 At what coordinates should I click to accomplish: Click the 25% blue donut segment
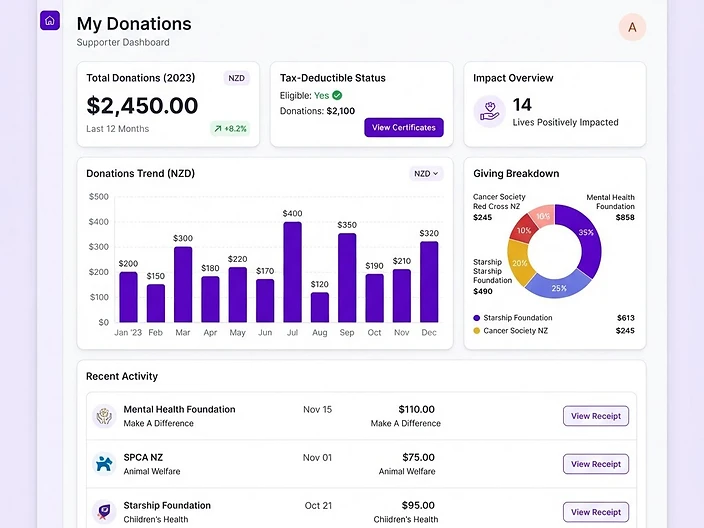click(559, 287)
